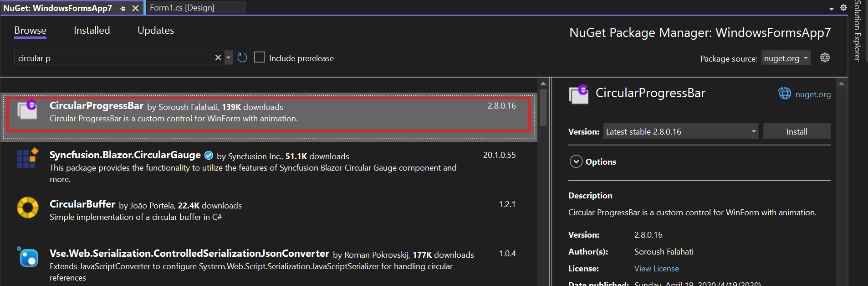
Task: Install the CircularProgressBar package
Action: pos(797,131)
